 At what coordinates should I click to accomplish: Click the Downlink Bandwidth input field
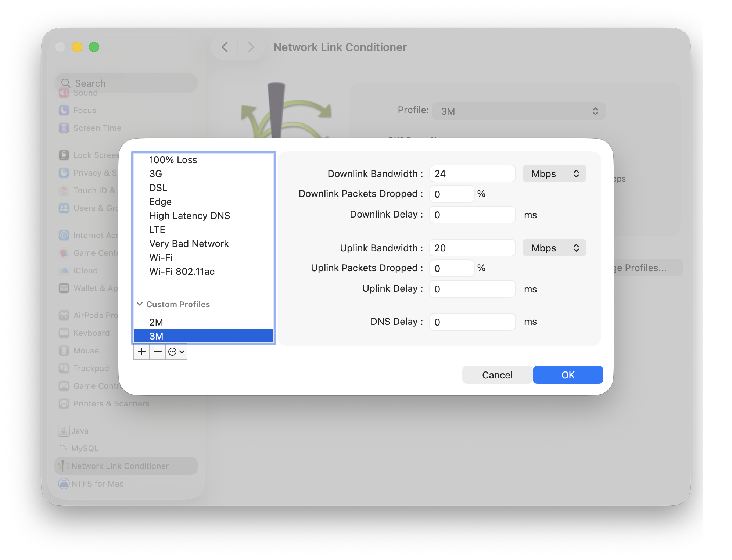coord(472,174)
